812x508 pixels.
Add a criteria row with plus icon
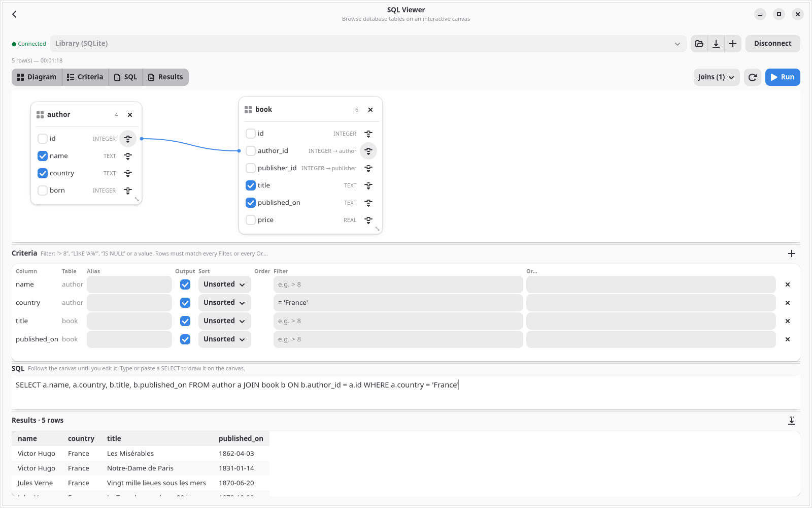click(791, 253)
